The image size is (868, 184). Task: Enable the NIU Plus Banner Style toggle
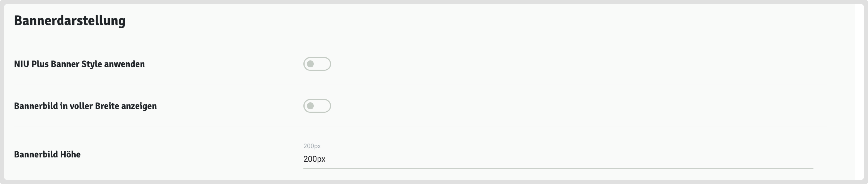tap(317, 64)
